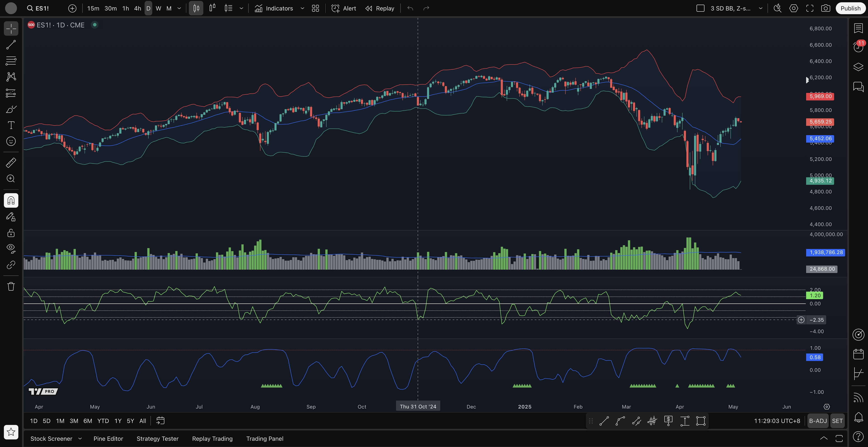
Task: Click the trash icon to remove drawings
Action: (x=11, y=286)
